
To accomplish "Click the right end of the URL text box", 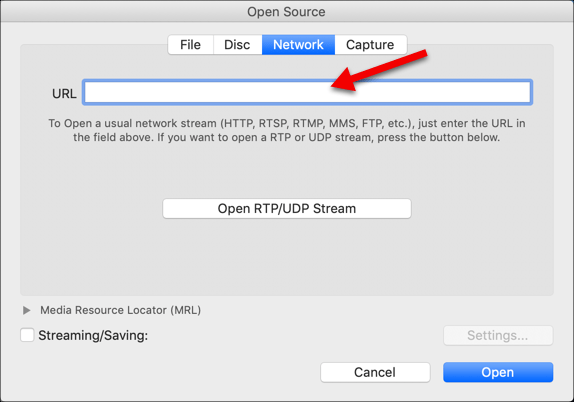I will click(x=522, y=92).
